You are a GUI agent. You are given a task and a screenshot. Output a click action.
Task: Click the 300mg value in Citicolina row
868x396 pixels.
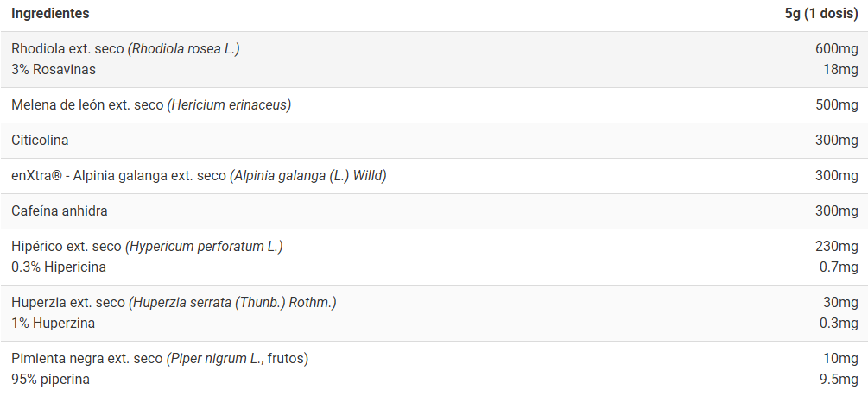point(836,140)
